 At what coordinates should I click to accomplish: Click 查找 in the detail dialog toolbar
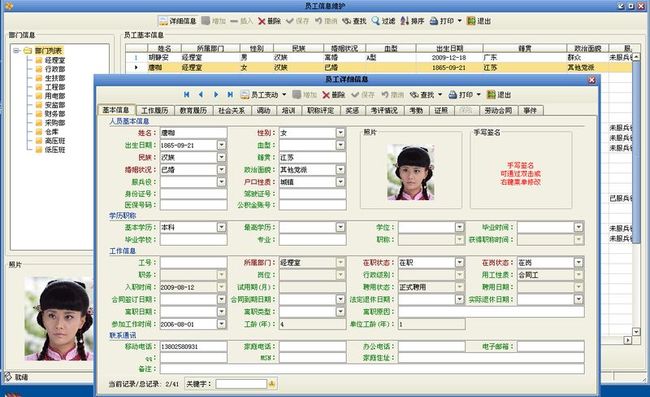pos(422,95)
